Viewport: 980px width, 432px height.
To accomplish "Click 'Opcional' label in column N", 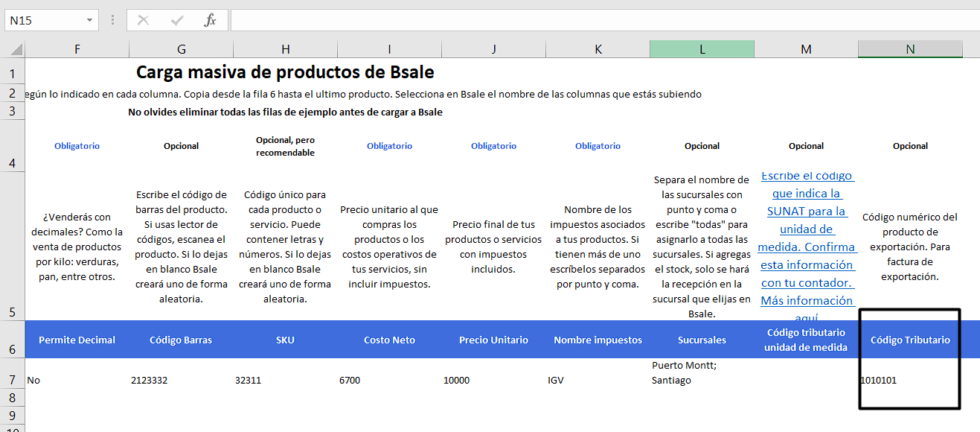I will pyautogui.click(x=910, y=146).
